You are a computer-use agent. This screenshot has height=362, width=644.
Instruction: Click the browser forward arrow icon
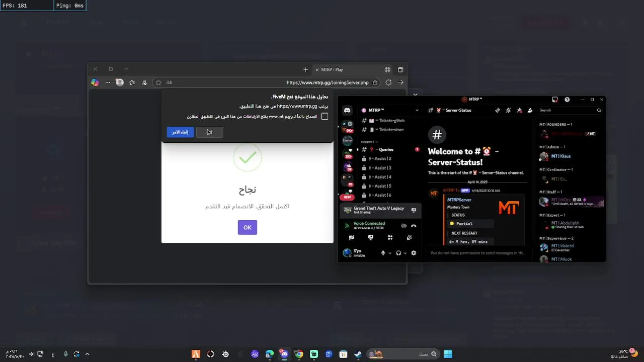(400, 82)
